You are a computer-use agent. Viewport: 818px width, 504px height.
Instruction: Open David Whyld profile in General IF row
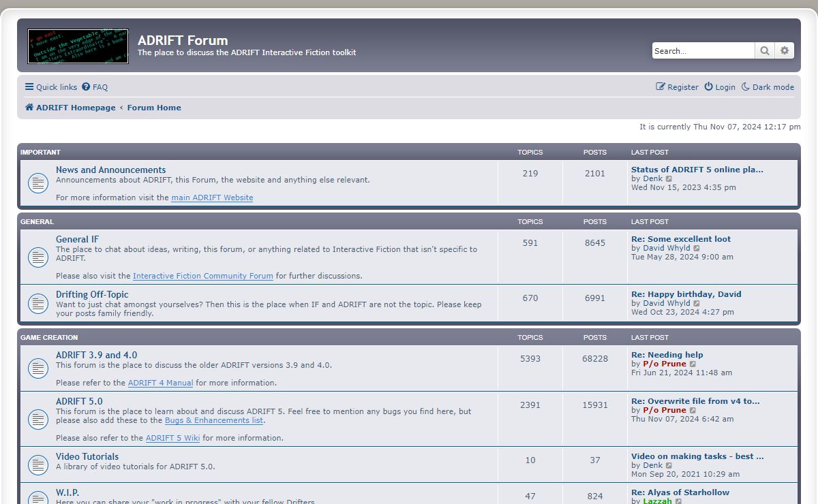tap(667, 249)
